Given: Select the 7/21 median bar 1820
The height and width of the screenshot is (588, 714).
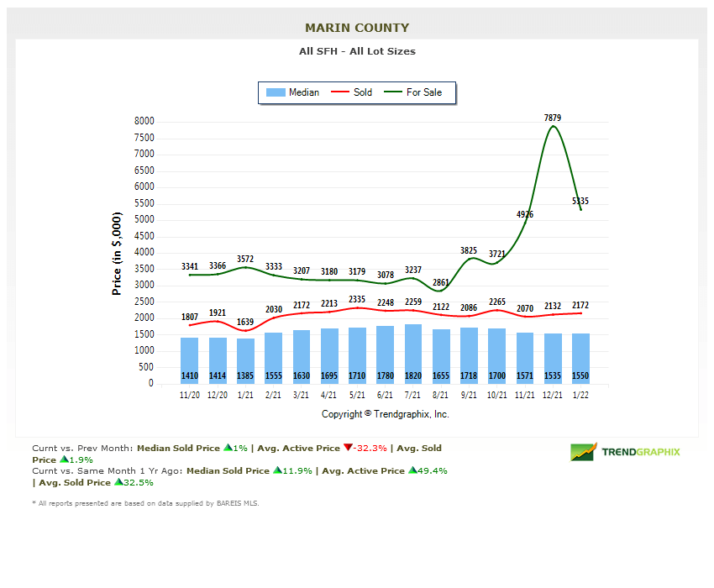Looking at the screenshot, I should (x=413, y=354).
